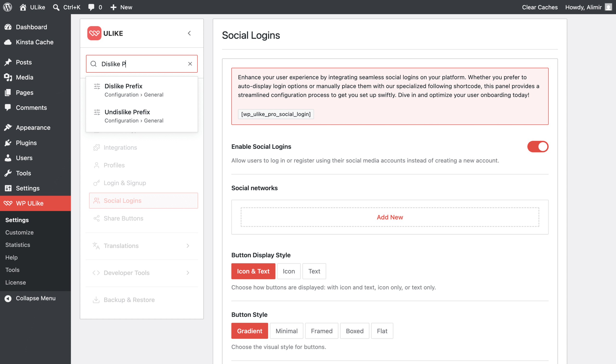Collapse the ULike settings panel chevron
The width and height of the screenshot is (616, 364).
[x=189, y=33]
